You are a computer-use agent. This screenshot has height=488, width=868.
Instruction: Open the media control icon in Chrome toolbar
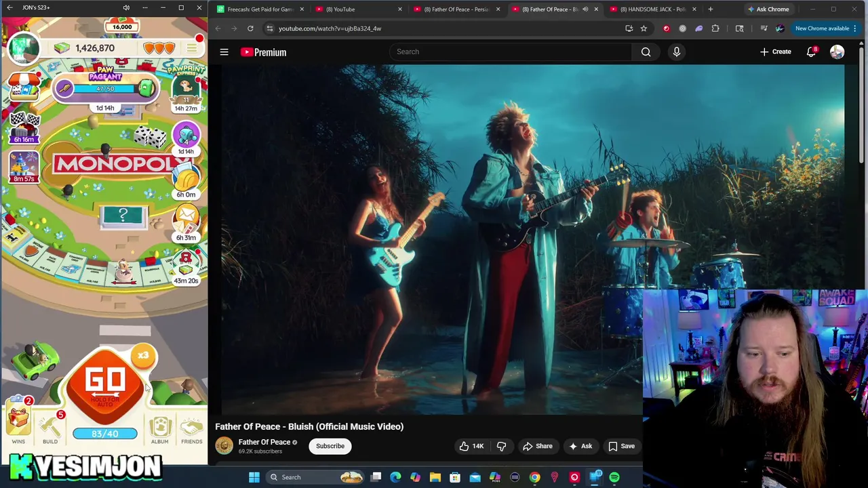pyautogui.click(x=764, y=28)
